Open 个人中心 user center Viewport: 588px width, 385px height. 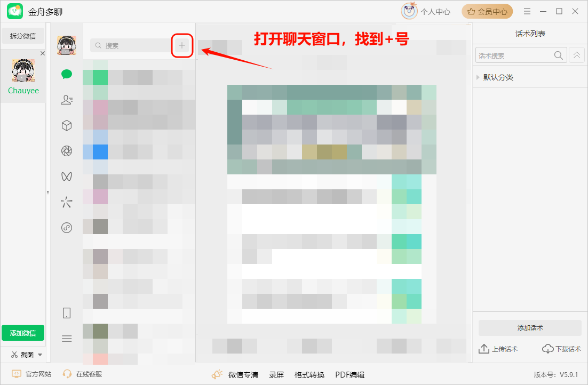tap(435, 12)
